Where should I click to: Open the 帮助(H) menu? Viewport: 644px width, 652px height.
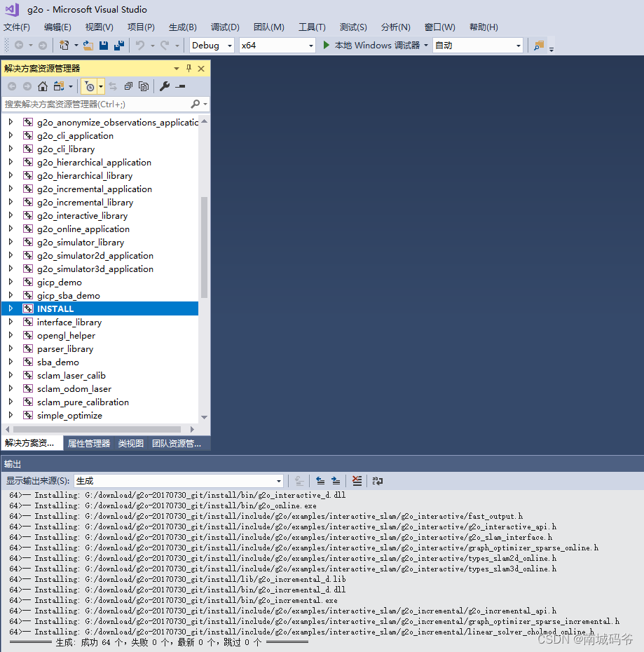click(484, 27)
